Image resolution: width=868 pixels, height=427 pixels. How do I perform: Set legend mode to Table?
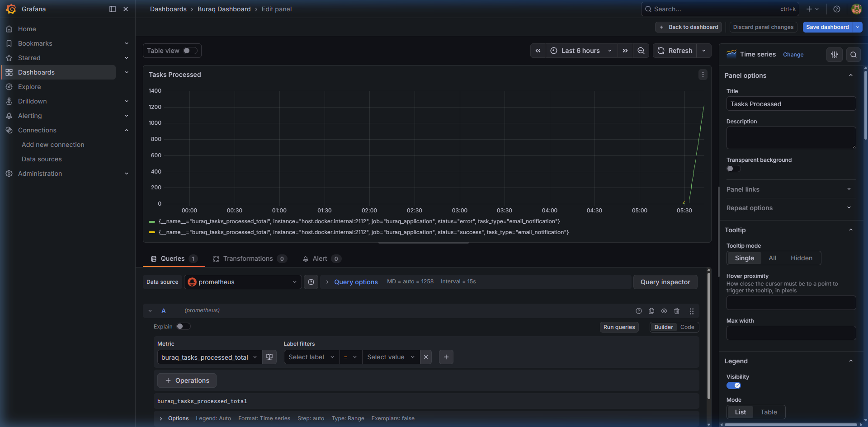769,412
